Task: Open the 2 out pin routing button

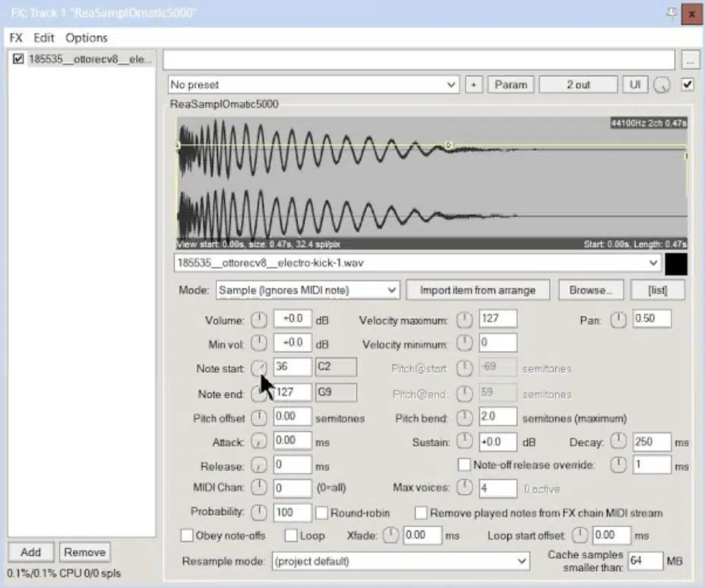Action: tap(578, 84)
